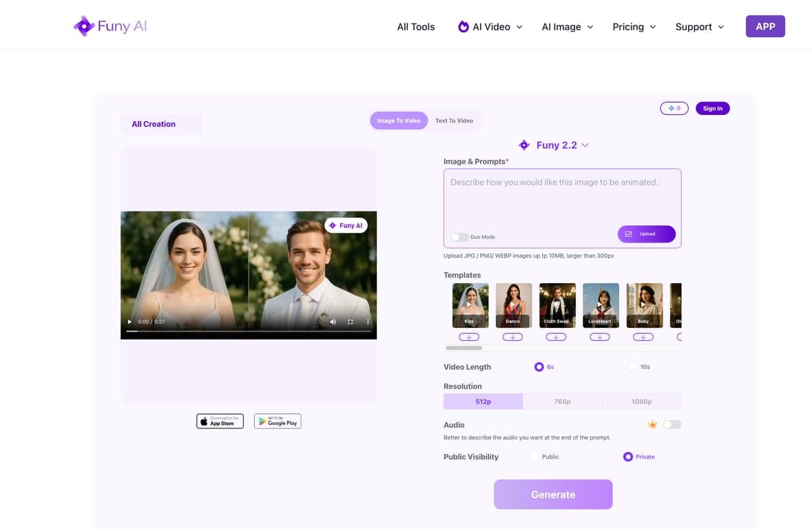Click the App Store download badge
The height and width of the screenshot is (529, 812).
click(220, 421)
